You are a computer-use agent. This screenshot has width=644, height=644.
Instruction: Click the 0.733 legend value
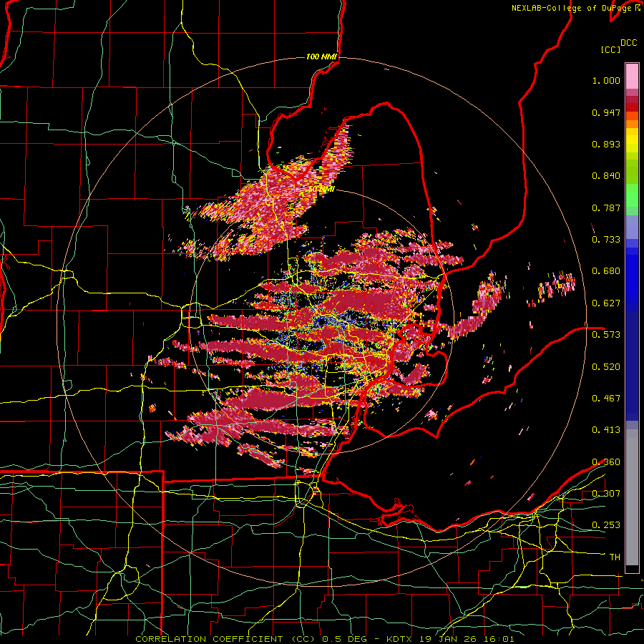[606, 240]
